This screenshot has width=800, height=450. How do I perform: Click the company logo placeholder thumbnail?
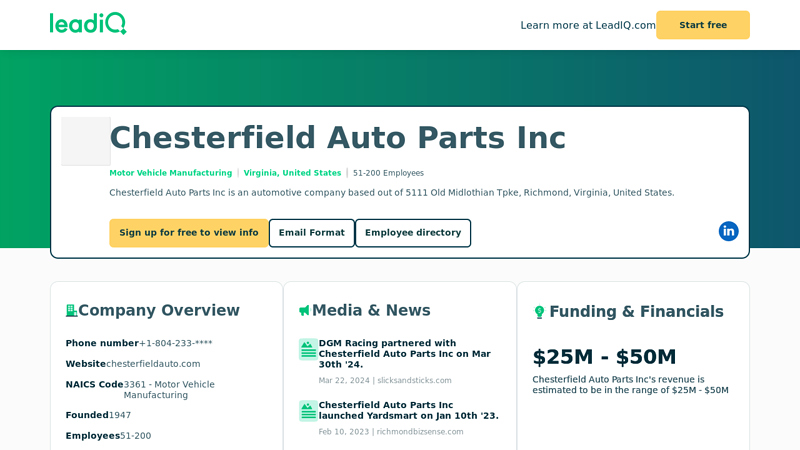(x=86, y=141)
